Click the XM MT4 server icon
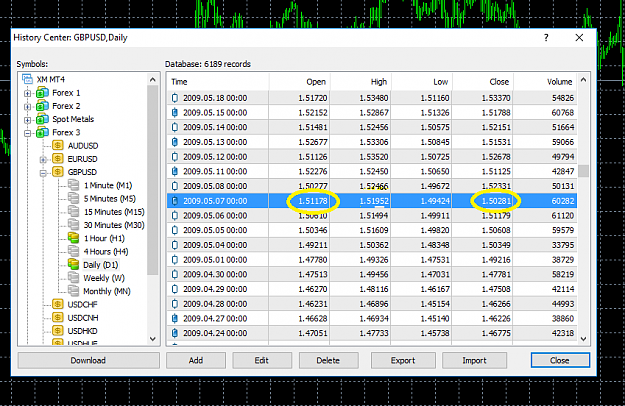The image size is (625, 406). 28,79
